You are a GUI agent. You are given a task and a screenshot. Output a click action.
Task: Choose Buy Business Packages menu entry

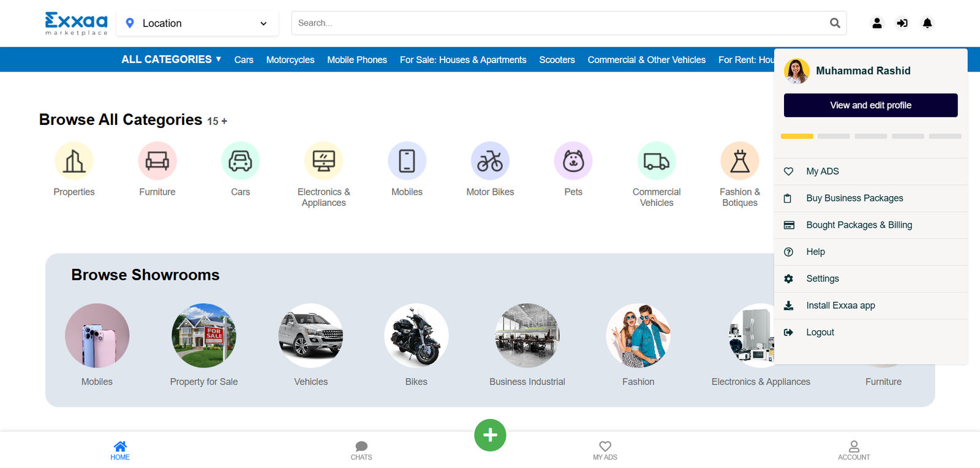[854, 198]
